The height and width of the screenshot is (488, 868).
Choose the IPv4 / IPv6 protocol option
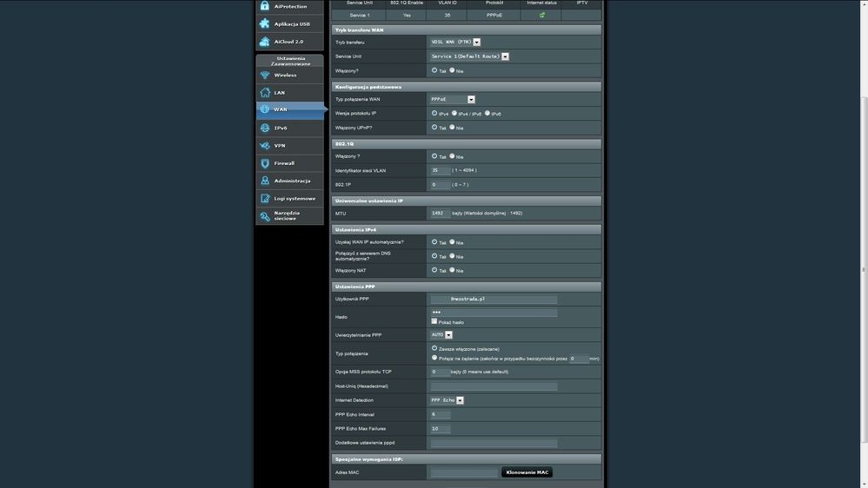[x=454, y=113]
